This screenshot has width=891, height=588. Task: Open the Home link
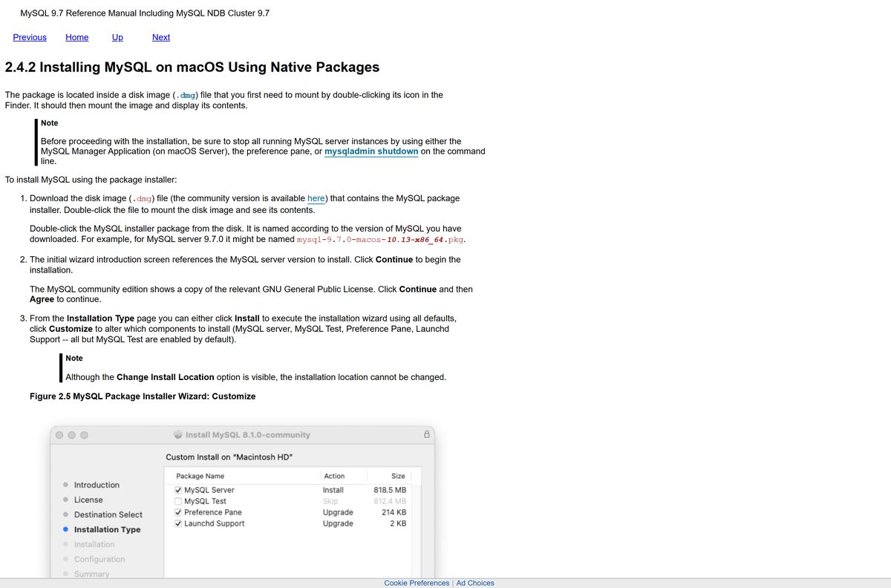(77, 37)
